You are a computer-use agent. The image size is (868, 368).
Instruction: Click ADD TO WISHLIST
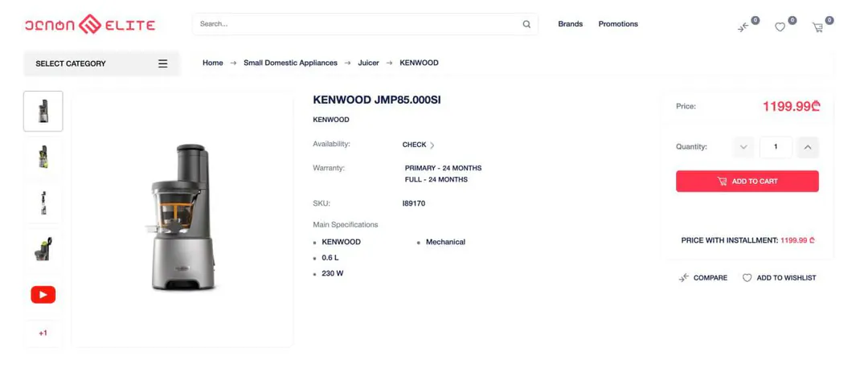click(x=779, y=278)
